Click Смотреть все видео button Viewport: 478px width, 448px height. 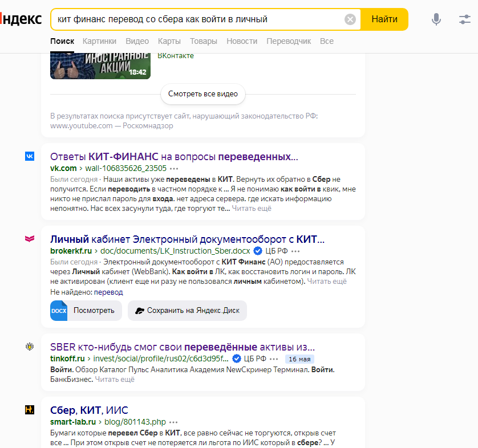[x=203, y=94]
